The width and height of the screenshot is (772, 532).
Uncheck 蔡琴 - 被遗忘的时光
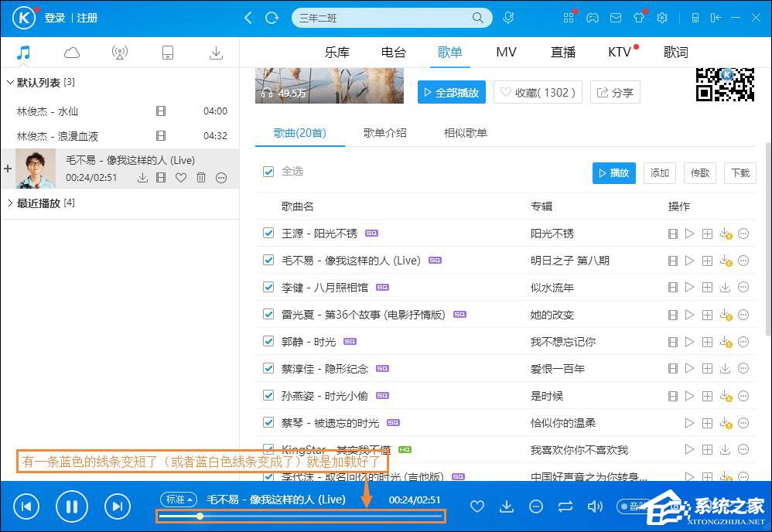268,422
